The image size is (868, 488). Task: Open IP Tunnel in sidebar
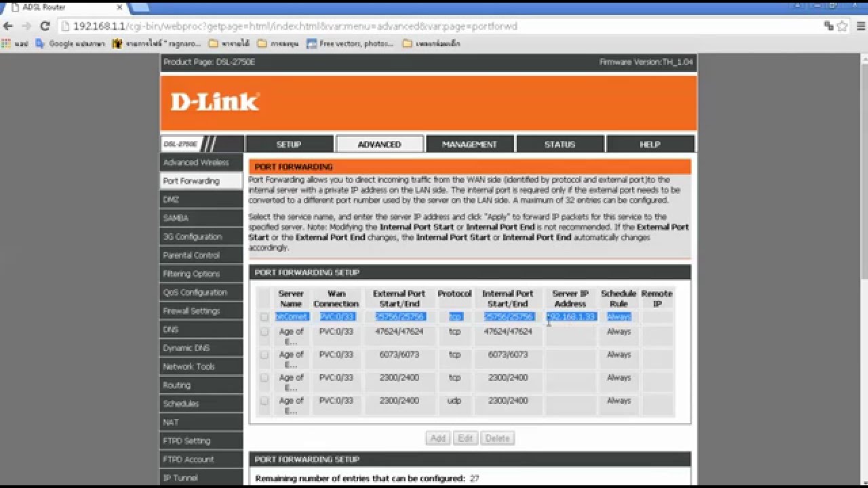201,477
